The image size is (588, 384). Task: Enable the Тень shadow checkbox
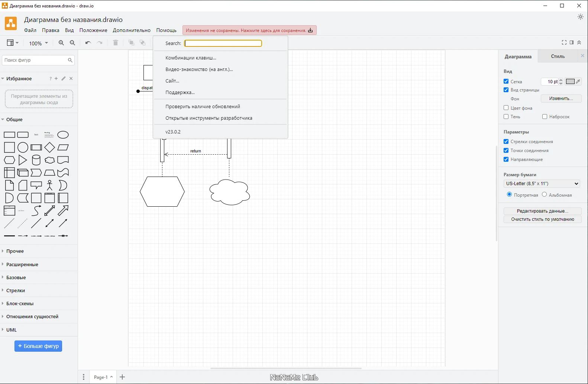(506, 116)
